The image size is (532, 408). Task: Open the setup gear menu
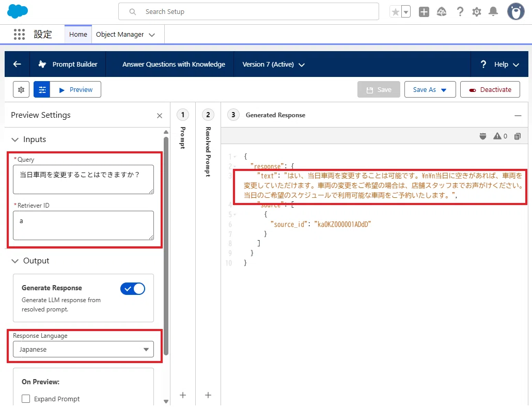tap(476, 12)
